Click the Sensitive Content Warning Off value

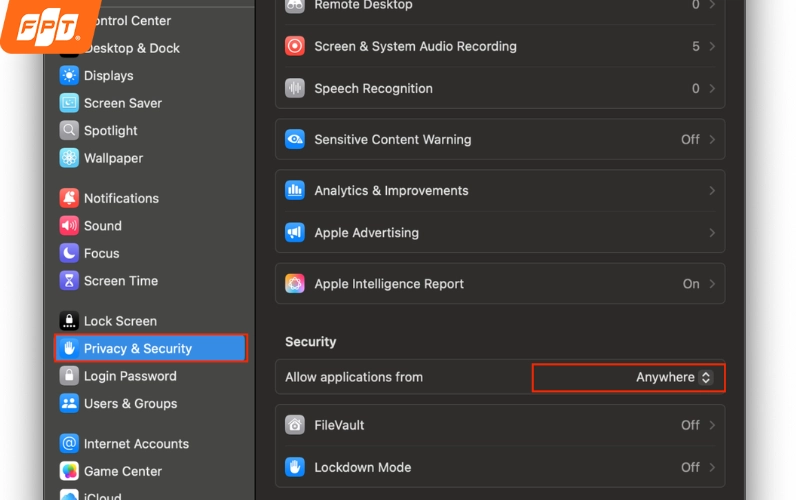(x=690, y=140)
